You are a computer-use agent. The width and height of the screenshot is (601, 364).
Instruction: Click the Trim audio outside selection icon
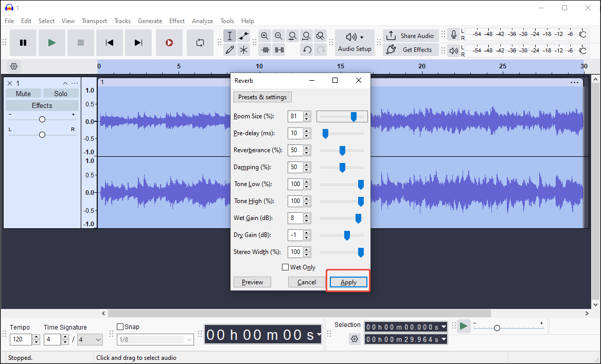[x=264, y=50]
